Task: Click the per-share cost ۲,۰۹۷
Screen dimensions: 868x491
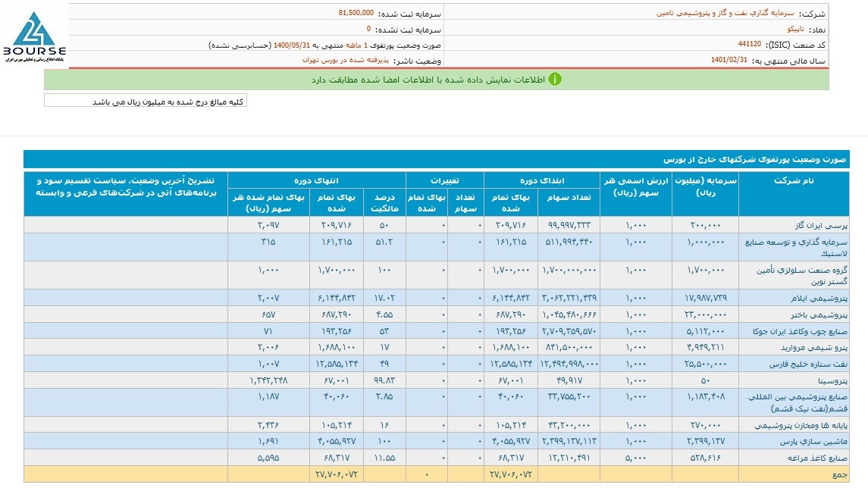Action: click(x=268, y=225)
